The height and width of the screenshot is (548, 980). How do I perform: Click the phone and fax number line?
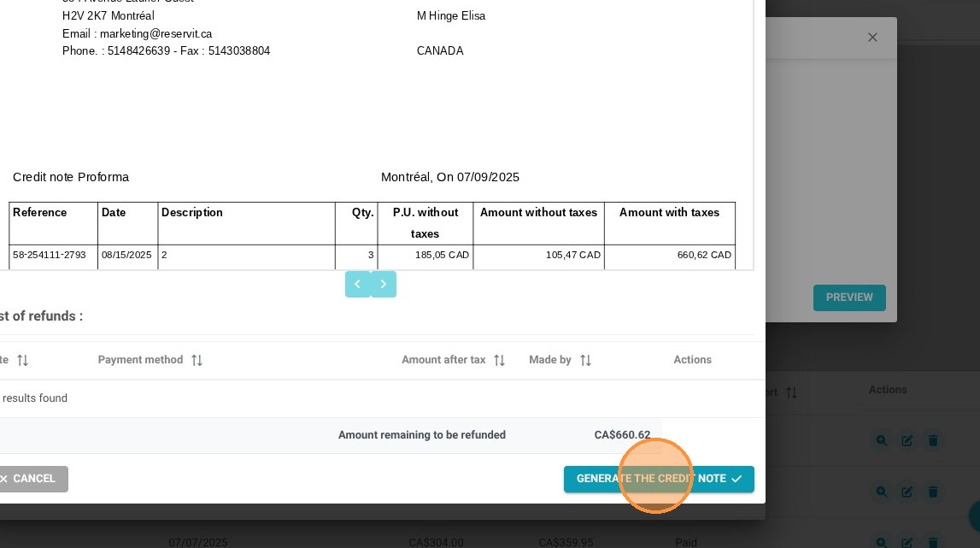[167, 50]
